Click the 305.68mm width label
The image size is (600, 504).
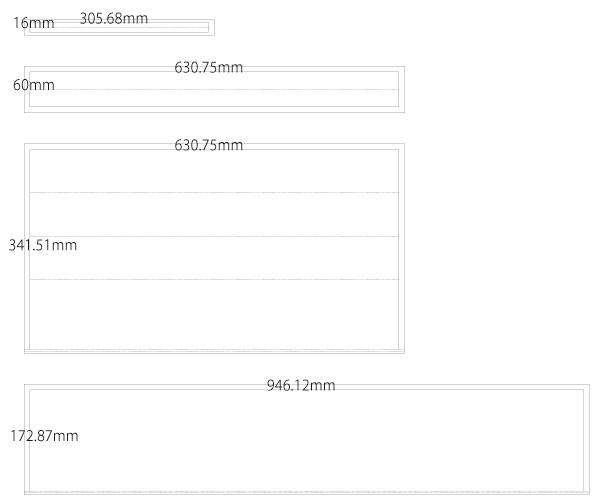tap(114, 18)
